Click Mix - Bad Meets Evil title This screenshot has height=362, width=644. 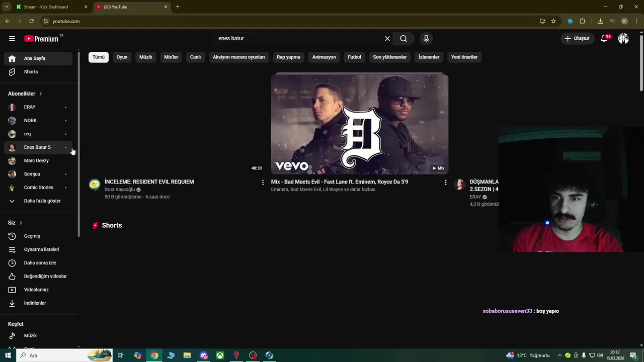[x=340, y=182]
